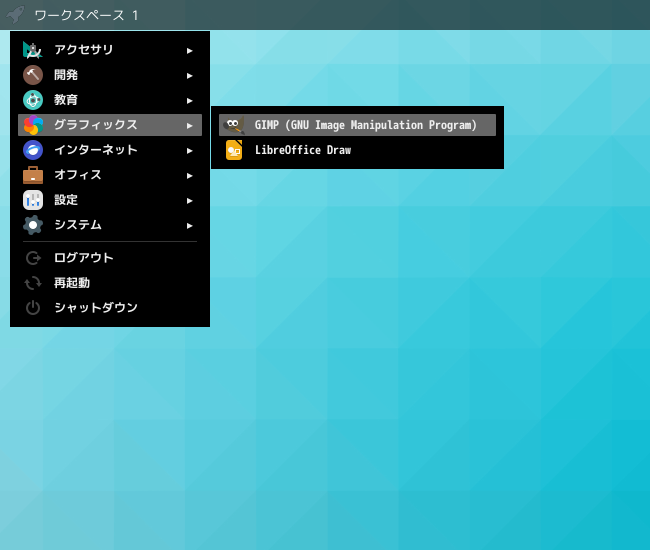
Task: Open the インターネット menu entry
Action: point(110,150)
